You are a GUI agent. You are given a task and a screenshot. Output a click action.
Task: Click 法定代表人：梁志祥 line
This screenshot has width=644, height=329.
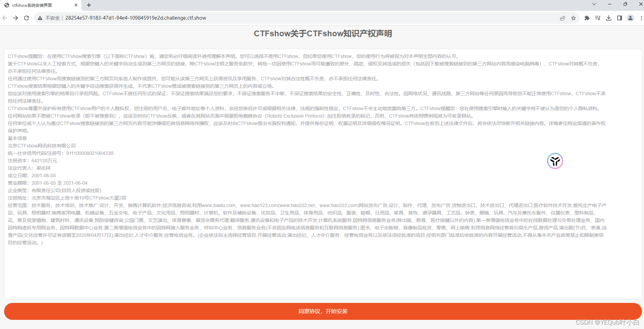point(29,168)
